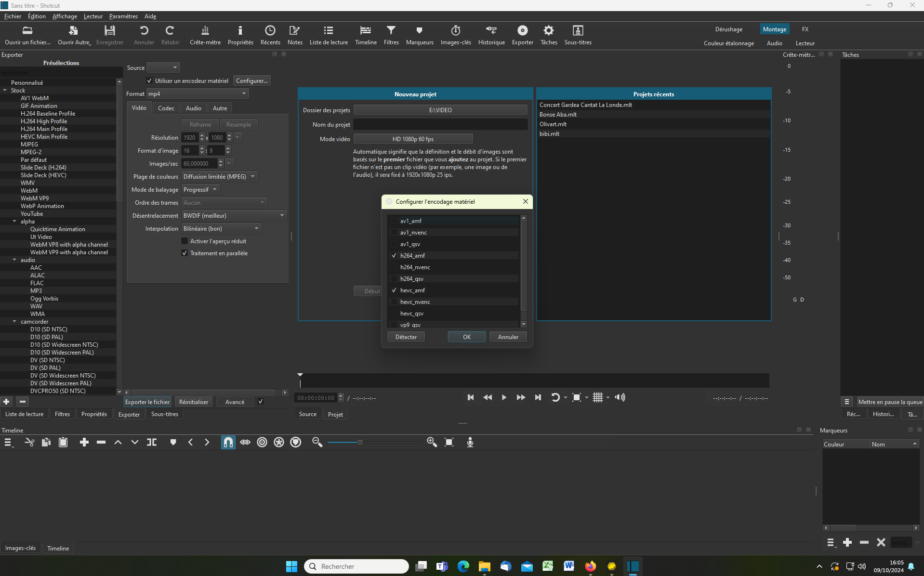
Task: Collapse the camcorder presets group
Action: pos(14,322)
